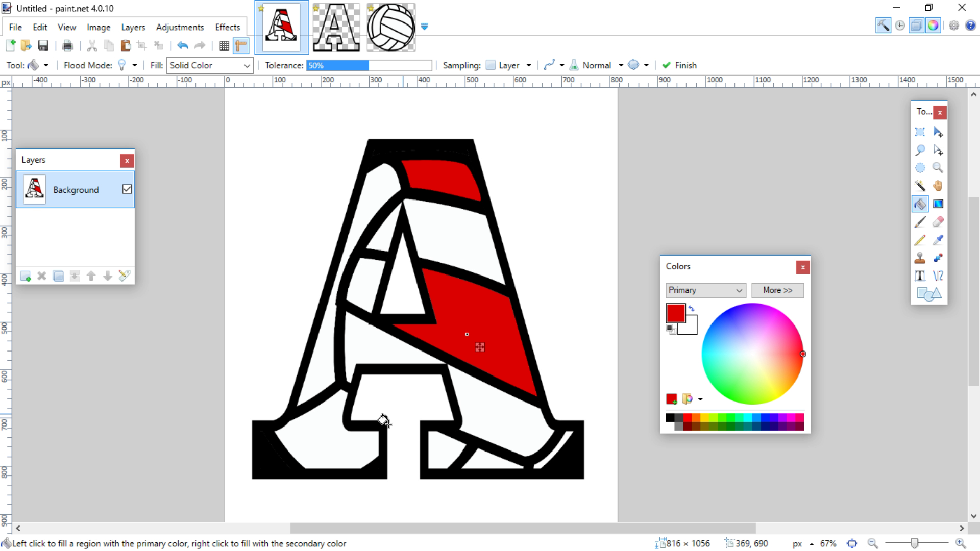Screen dimensions: 980x551
Task: Open the Primary color selector dropdown
Action: [705, 290]
